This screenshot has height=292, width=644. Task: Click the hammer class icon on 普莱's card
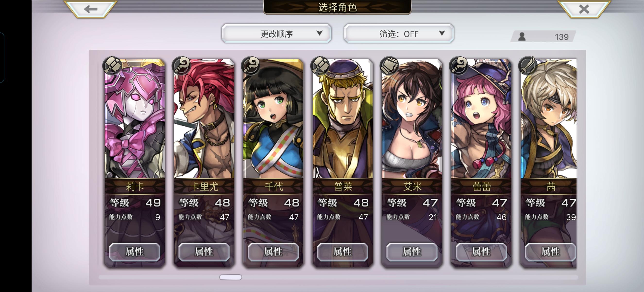pyautogui.click(x=320, y=65)
